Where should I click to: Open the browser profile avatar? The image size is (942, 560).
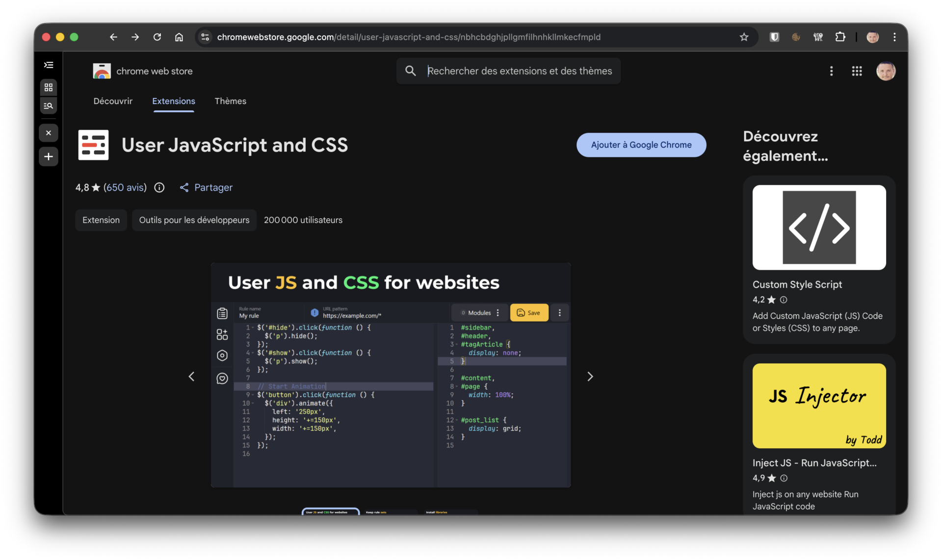click(x=873, y=37)
